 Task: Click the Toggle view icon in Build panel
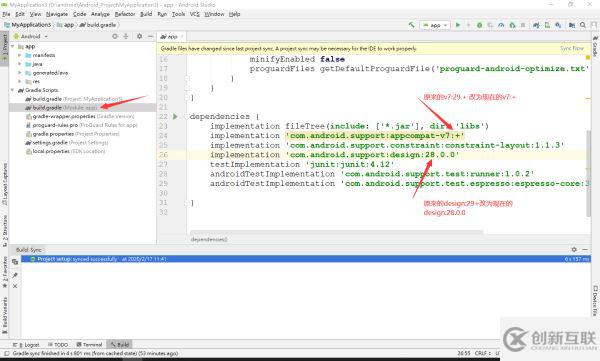tap(15, 262)
